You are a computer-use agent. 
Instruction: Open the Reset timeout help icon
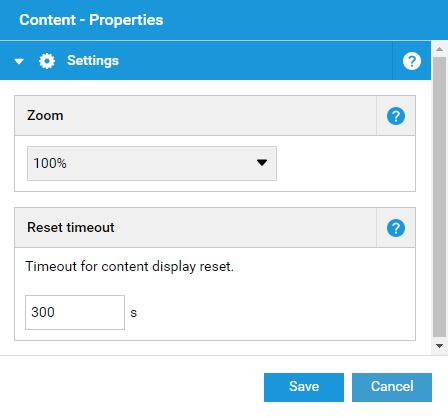[x=396, y=228]
